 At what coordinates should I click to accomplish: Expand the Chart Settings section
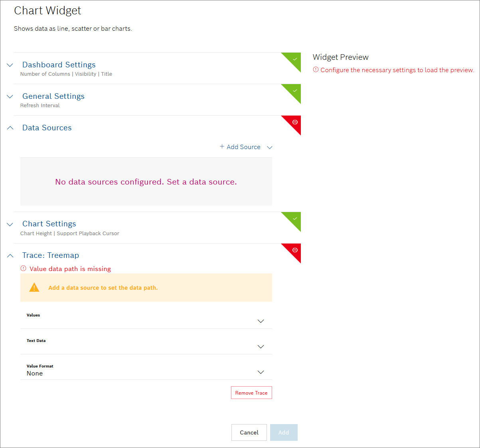tap(10, 224)
